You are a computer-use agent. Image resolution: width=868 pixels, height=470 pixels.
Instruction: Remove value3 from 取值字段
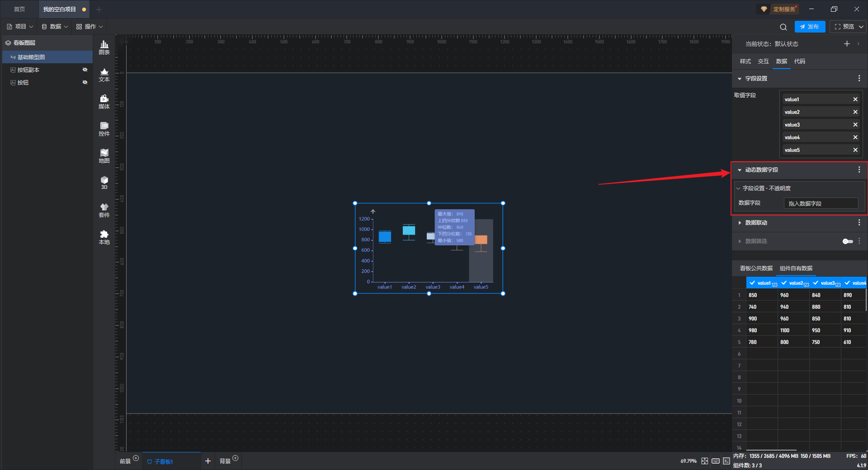click(855, 125)
